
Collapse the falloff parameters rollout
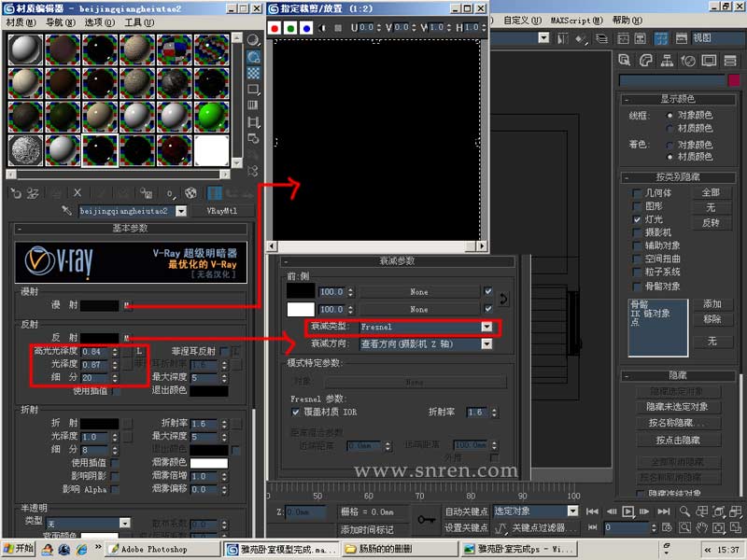coord(397,261)
